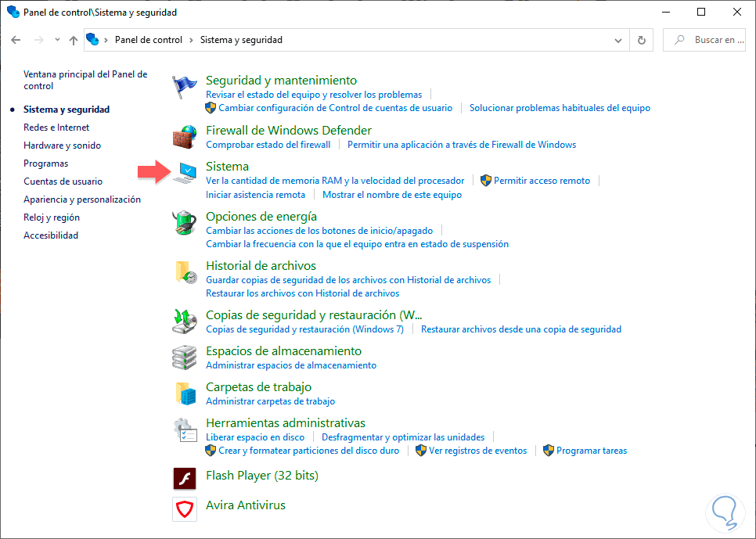Image resolution: width=756 pixels, height=539 pixels.
Task: Click the magnifier icon in the search box
Action: (679, 40)
